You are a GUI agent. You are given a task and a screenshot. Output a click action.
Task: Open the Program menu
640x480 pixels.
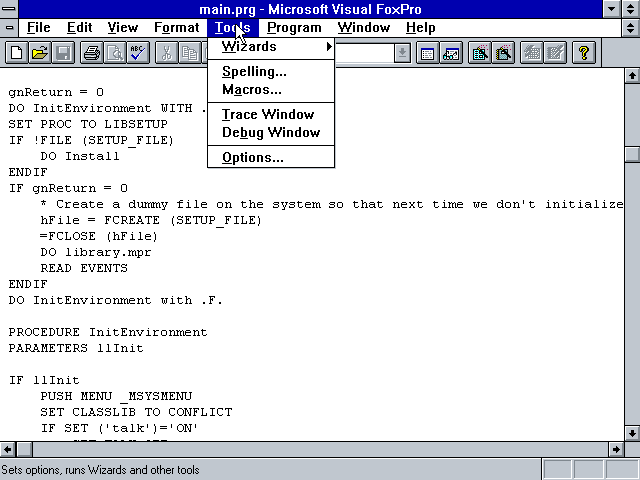294,28
